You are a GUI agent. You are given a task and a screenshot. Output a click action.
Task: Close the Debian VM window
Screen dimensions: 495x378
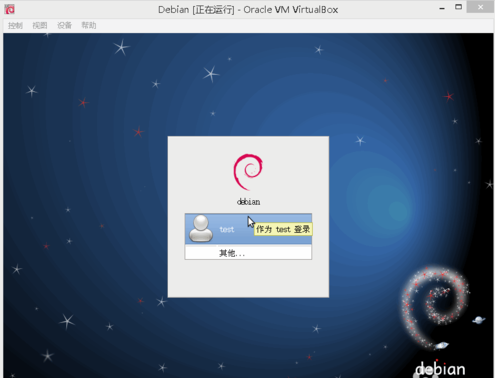pyautogui.click(x=480, y=7)
